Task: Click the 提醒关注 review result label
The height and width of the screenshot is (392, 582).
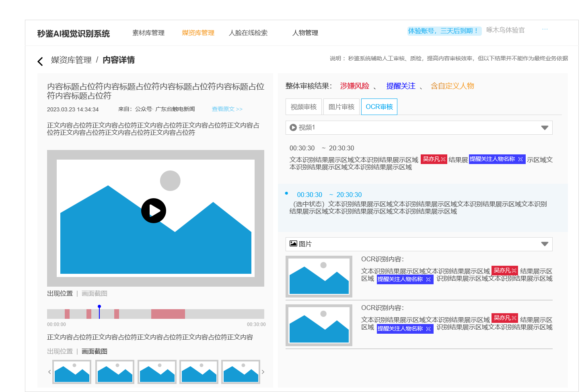Action: click(401, 86)
